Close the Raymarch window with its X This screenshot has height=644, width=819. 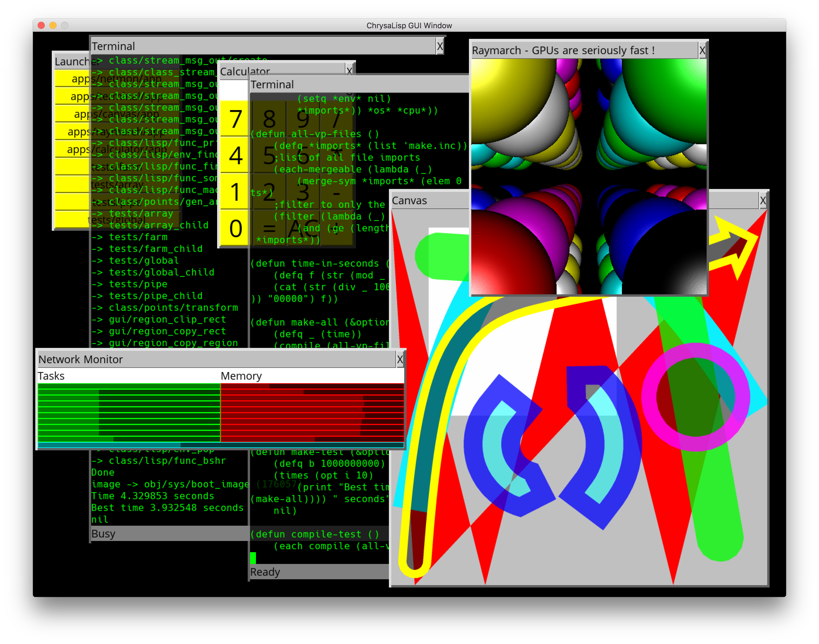[x=702, y=51]
